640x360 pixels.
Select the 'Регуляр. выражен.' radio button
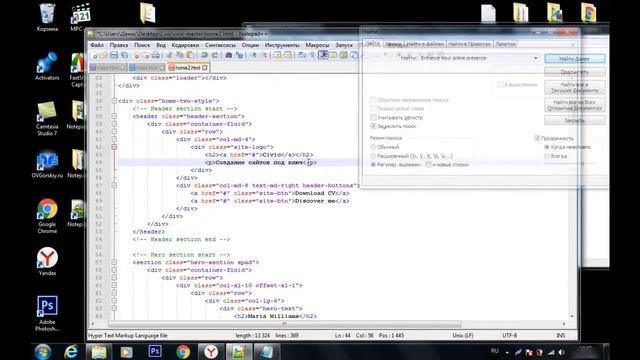pos(373,164)
